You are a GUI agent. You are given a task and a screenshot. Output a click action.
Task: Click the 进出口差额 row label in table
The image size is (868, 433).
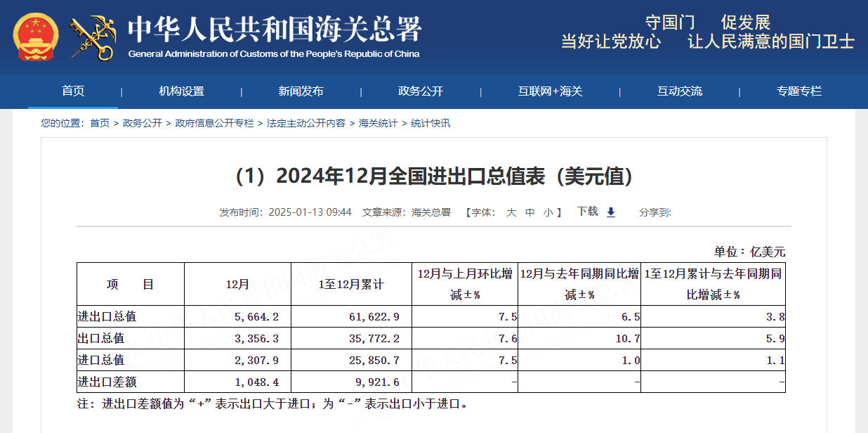107,382
